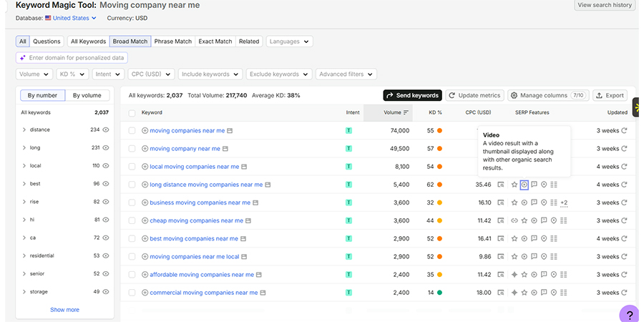Open keyword link 'senior' group row
Screen dimensions: 644x322
tap(37, 274)
